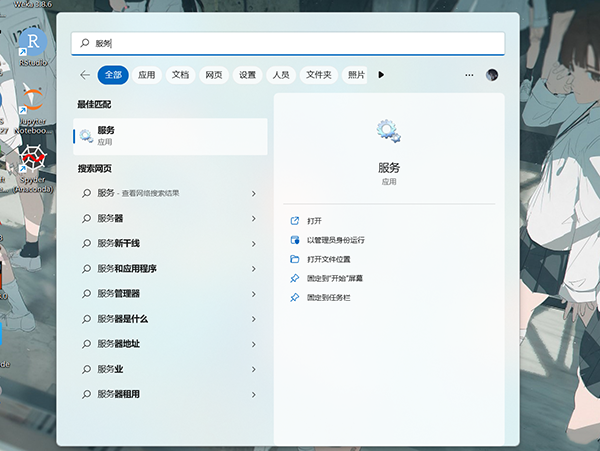Click search icon beside 服务器是什么
Image resolution: width=600 pixels, height=451 pixels.
(86, 319)
